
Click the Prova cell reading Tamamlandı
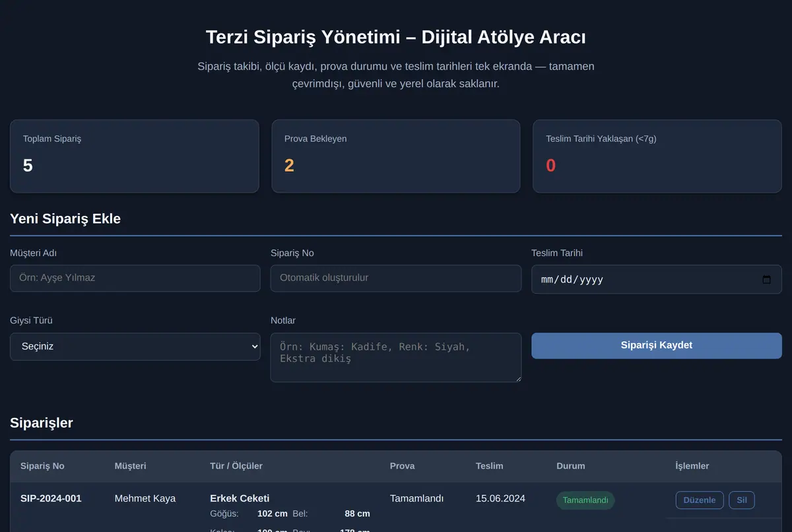coord(416,498)
